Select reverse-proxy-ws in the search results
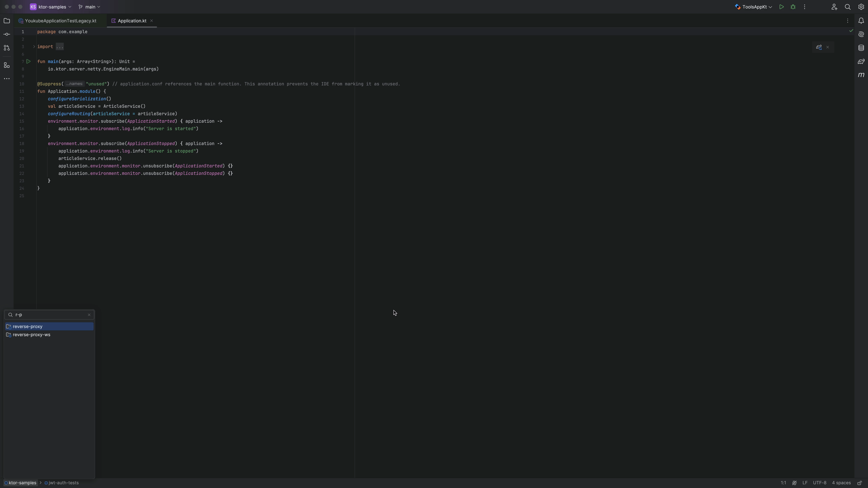 point(31,334)
